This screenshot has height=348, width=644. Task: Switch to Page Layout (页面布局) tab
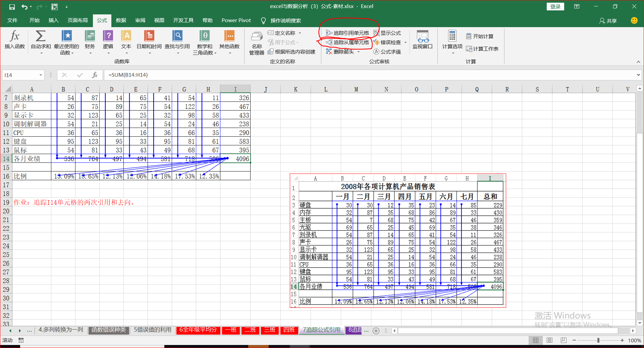(x=77, y=20)
